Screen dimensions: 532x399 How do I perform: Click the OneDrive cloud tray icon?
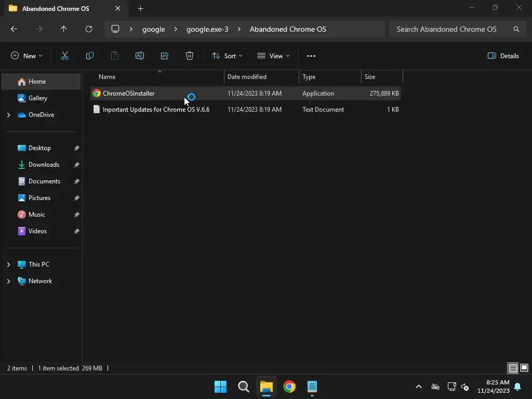pyautogui.click(x=435, y=387)
